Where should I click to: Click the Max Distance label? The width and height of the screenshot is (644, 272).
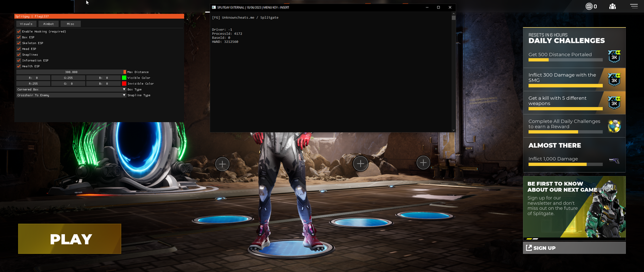pos(138,72)
